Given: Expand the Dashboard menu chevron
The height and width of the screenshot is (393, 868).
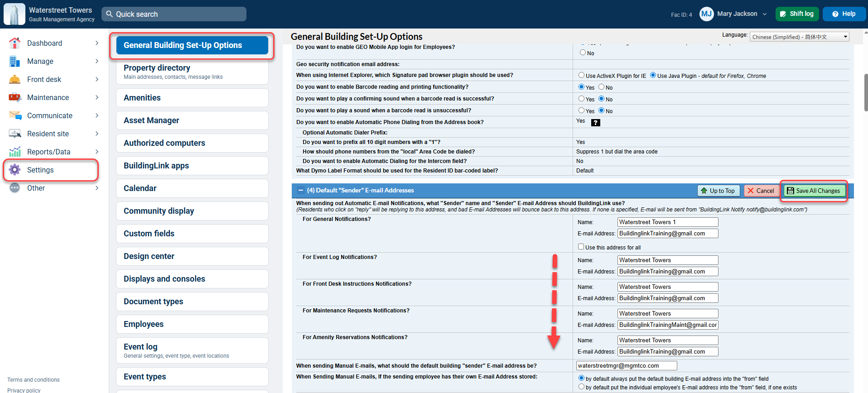Looking at the screenshot, I should point(97,43).
